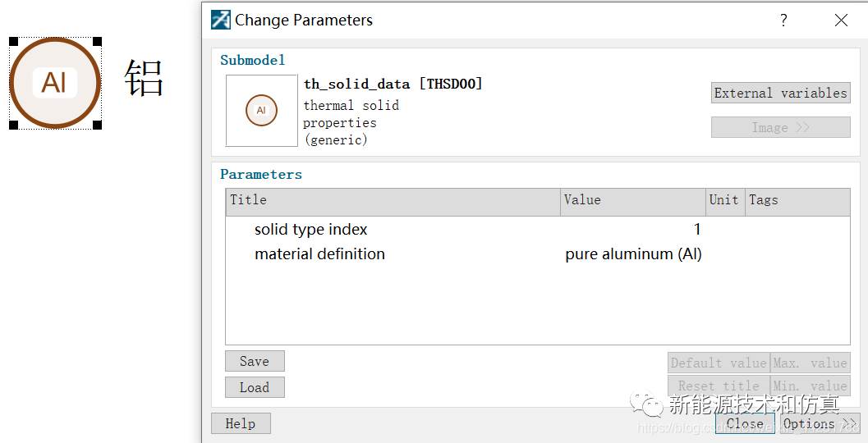Click the question mark help icon

(x=783, y=21)
